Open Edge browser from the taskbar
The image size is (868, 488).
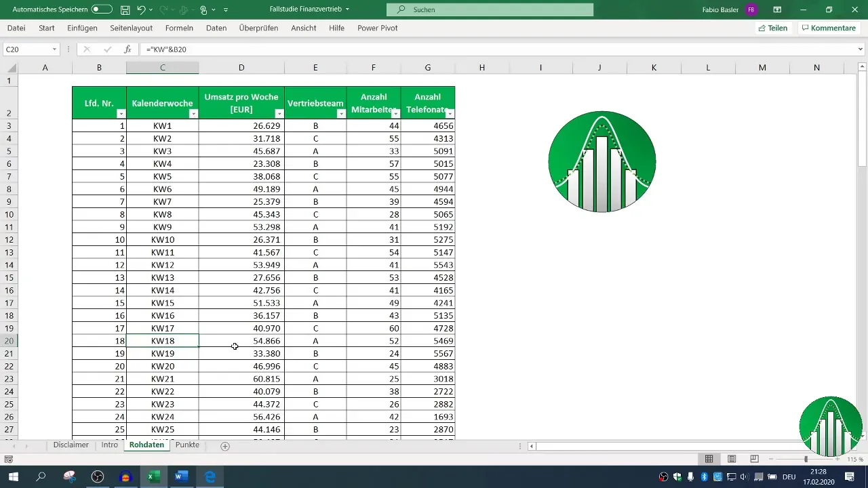(x=210, y=476)
